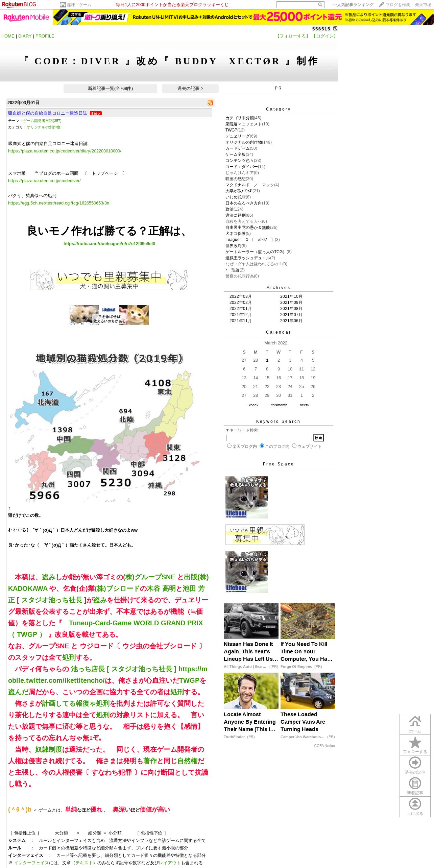Click calendar <back link

tap(253, 405)
